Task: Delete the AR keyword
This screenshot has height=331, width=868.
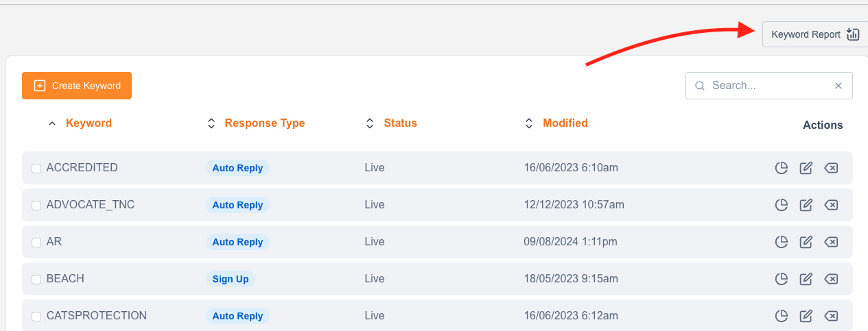Action: click(830, 242)
